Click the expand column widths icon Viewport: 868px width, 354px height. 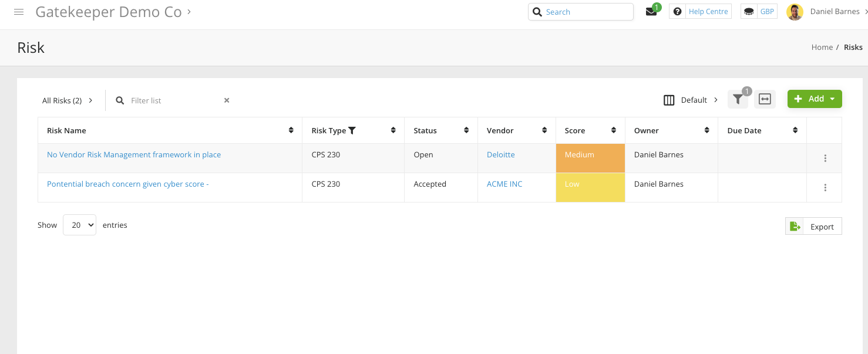pos(765,99)
